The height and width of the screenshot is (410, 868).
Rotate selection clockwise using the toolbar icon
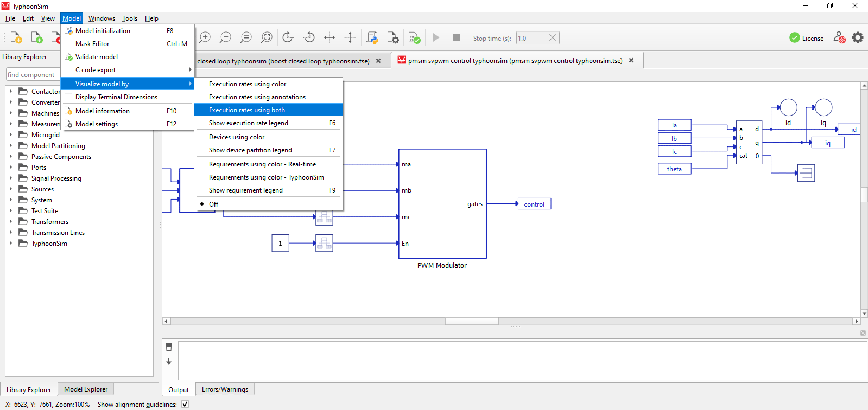coord(288,37)
